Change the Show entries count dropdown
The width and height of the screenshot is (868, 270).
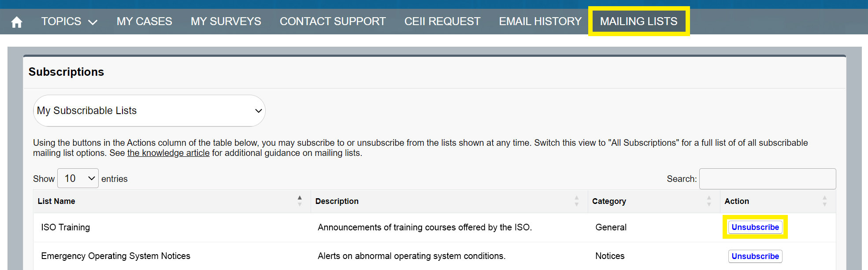pos(78,178)
